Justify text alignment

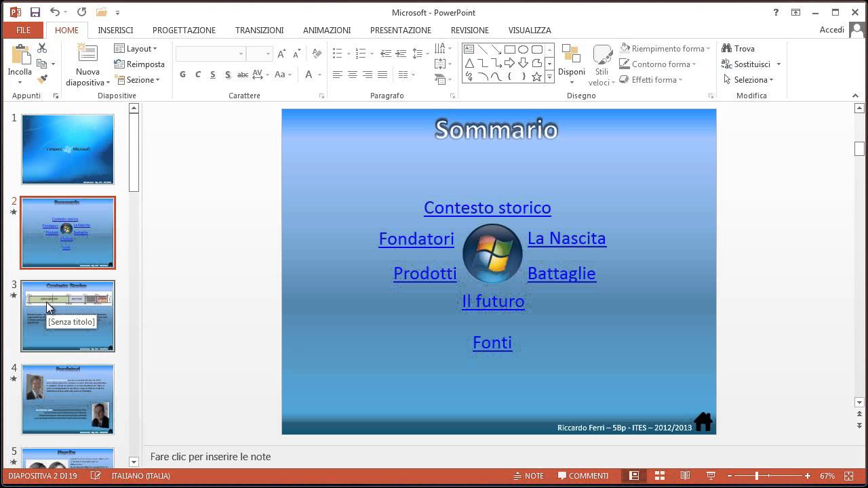click(382, 75)
